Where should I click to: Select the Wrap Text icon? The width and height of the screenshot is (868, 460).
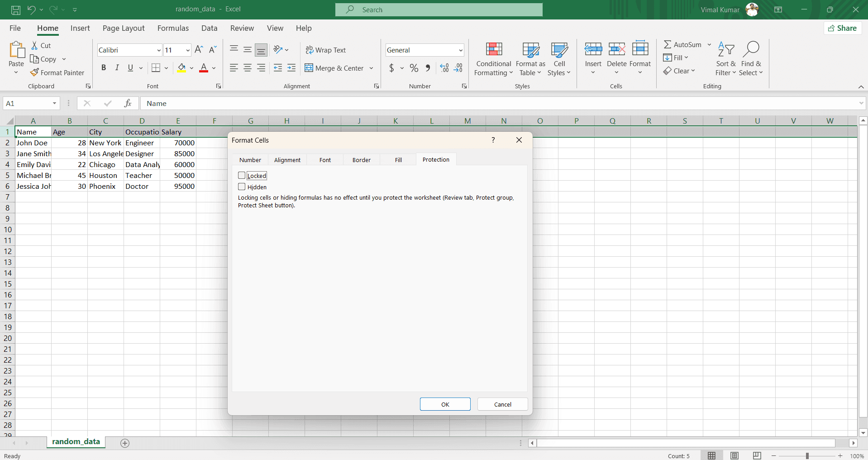pos(326,50)
